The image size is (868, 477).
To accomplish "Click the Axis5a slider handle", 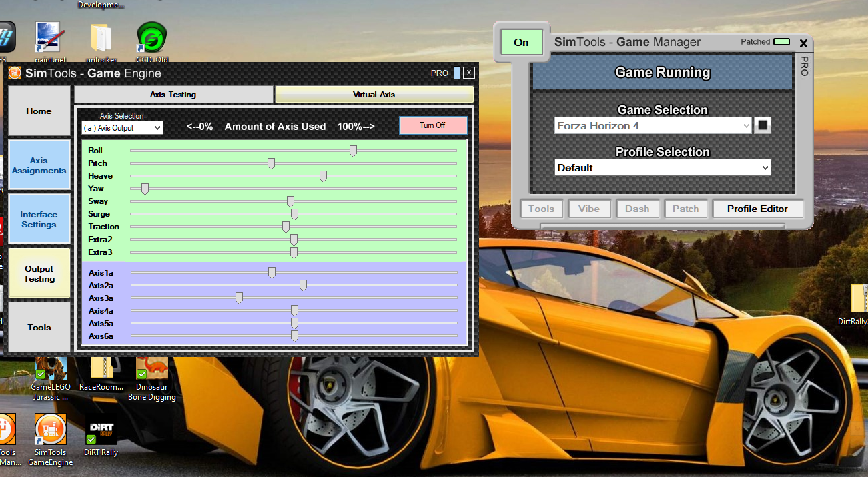I will (294, 323).
